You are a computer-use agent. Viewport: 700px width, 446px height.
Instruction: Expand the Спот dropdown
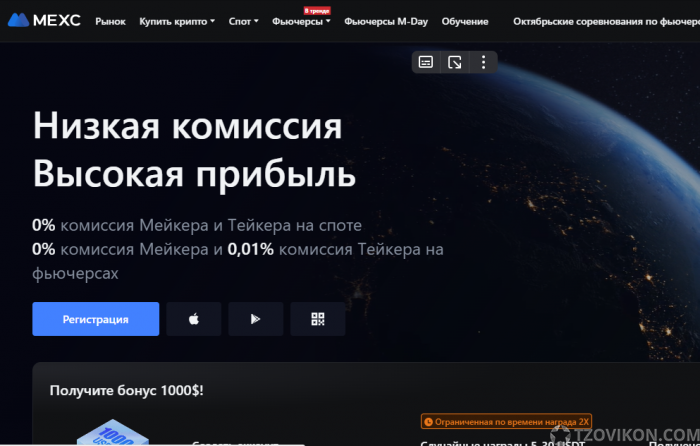click(x=243, y=21)
